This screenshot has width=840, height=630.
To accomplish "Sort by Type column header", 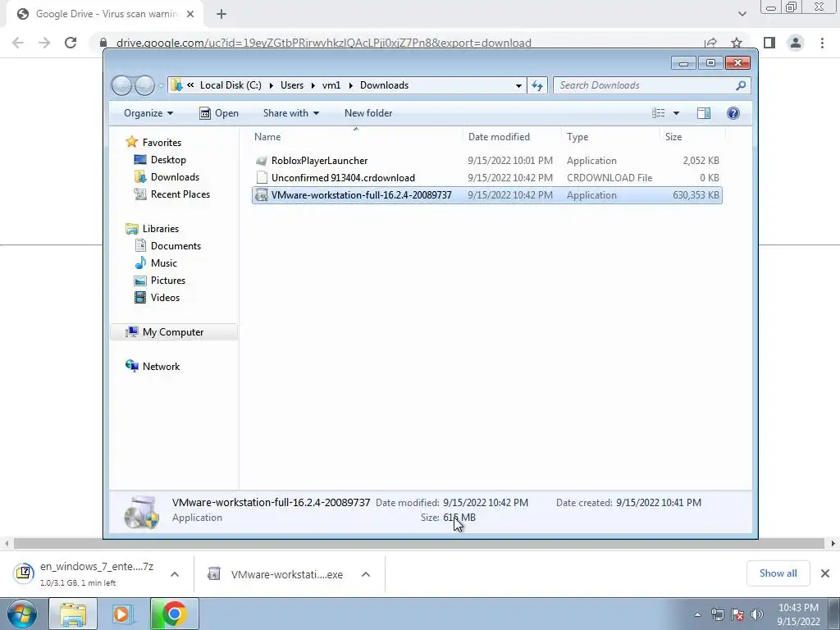I will (x=610, y=137).
